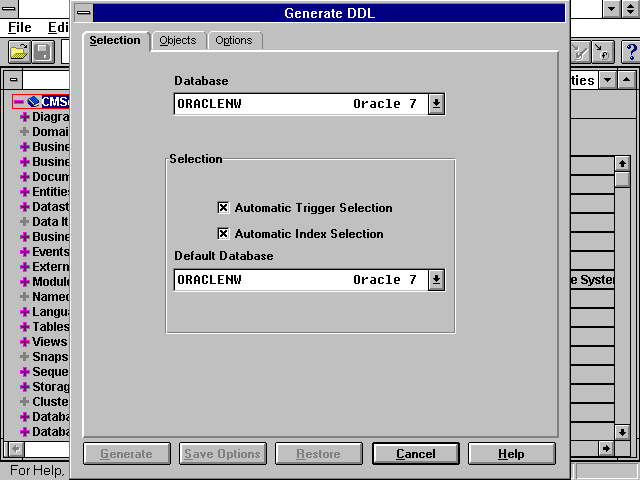640x480 pixels.
Task: Toggle Automatic Trigger Selection checkbox
Action: click(223, 208)
